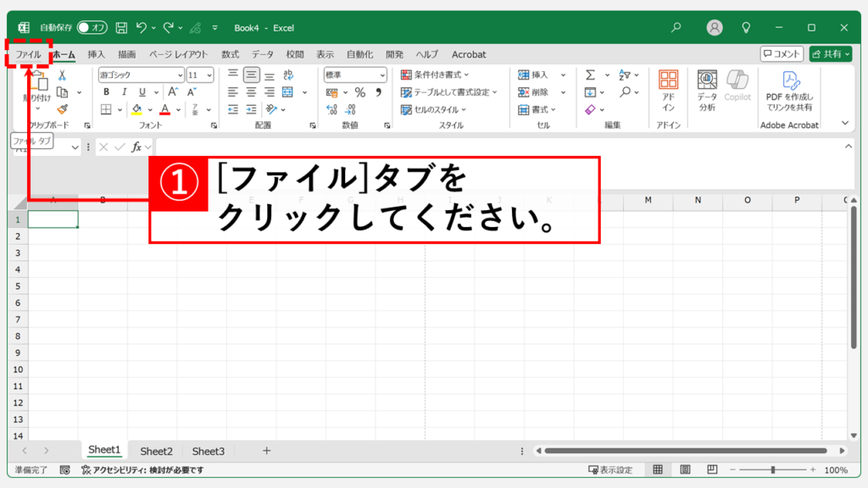Image resolution: width=868 pixels, height=488 pixels.
Task: Click the AutoSum sigma icon
Action: [590, 75]
